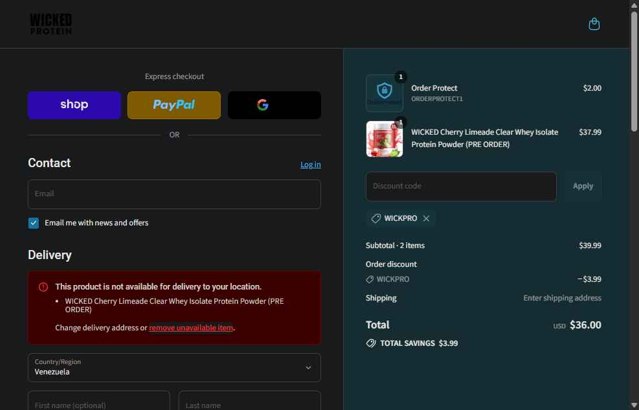Remove the WICKPRO discount code tag
Screen dimensions: 639x410
pos(426,218)
